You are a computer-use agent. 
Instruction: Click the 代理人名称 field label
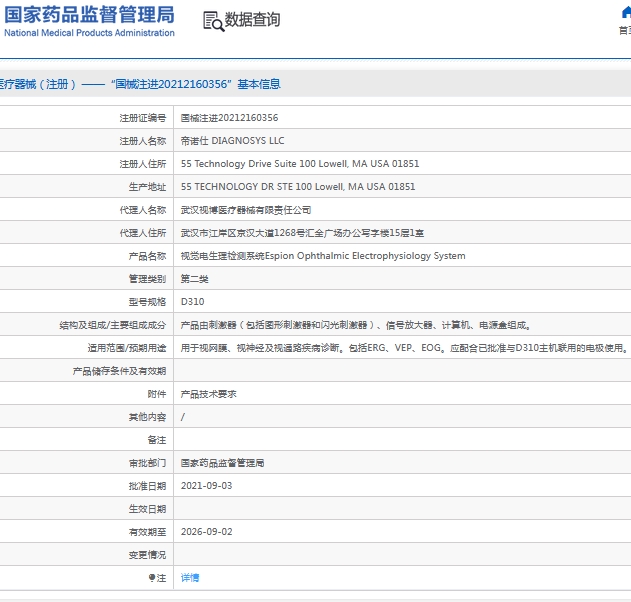point(142,210)
